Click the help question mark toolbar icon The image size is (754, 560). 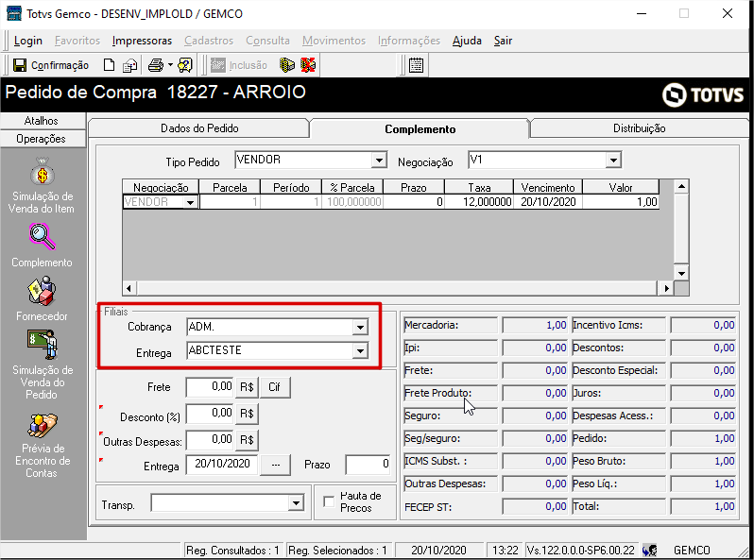(184, 65)
